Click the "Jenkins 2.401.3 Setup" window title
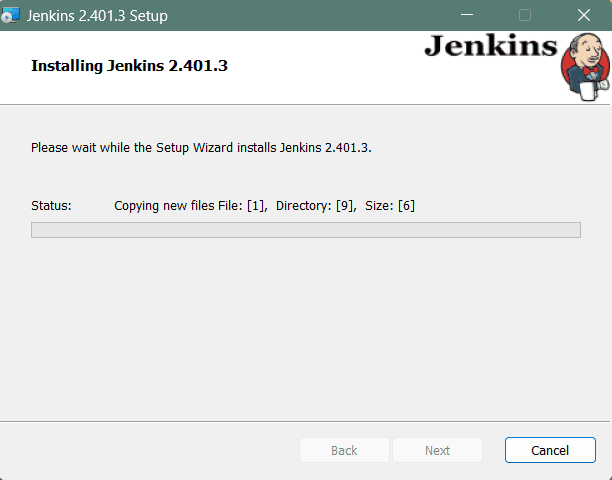612x480 pixels. click(x=97, y=16)
